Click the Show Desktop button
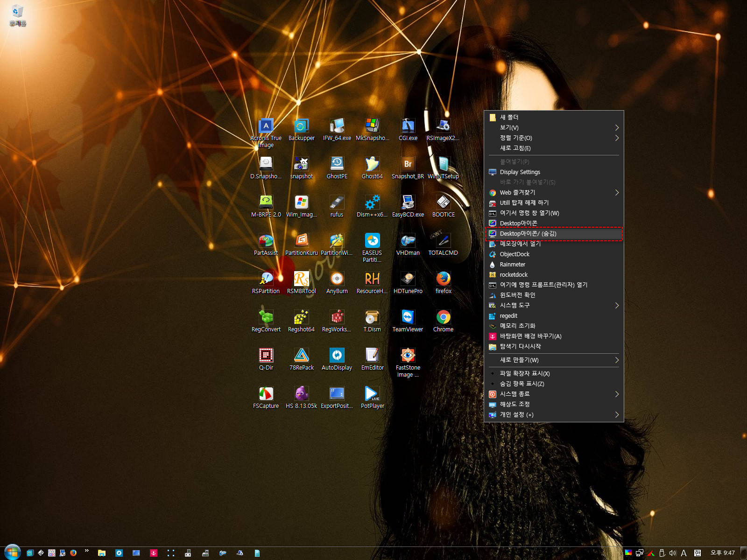The image size is (747, 560). [x=743, y=553]
